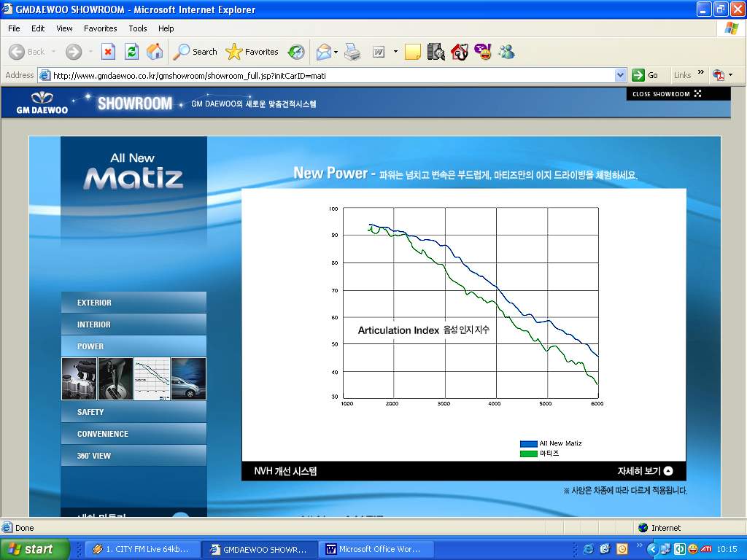The height and width of the screenshot is (560, 747).
Task: Open the History clock icon
Action: coord(296,52)
